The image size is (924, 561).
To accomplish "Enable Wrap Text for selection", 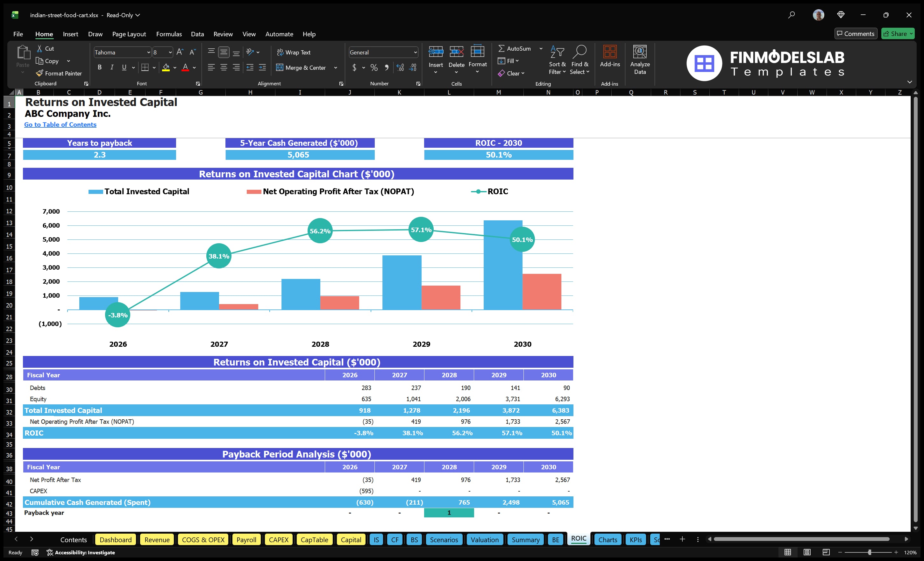I will [x=294, y=52].
